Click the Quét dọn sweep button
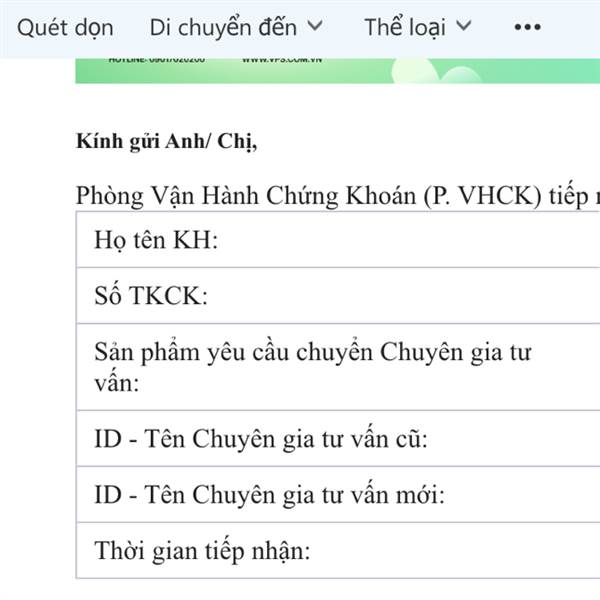The image size is (600, 600). 65,28
